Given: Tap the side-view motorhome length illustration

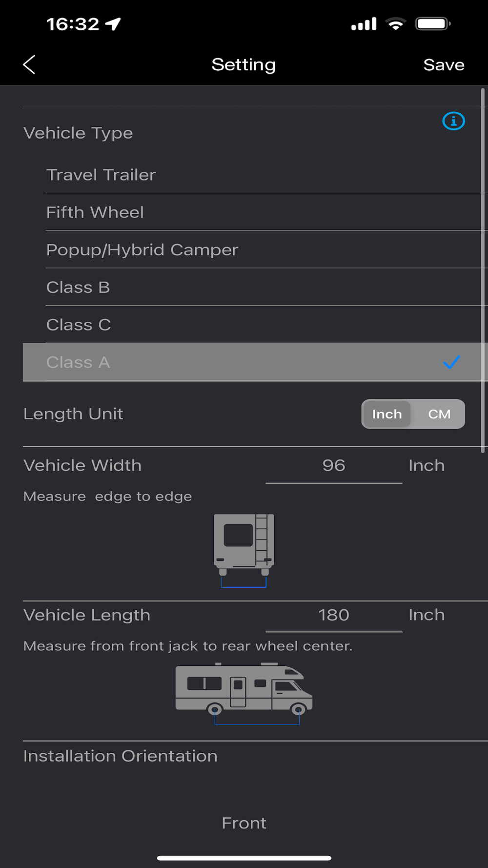Looking at the screenshot, I should [244, 692].
